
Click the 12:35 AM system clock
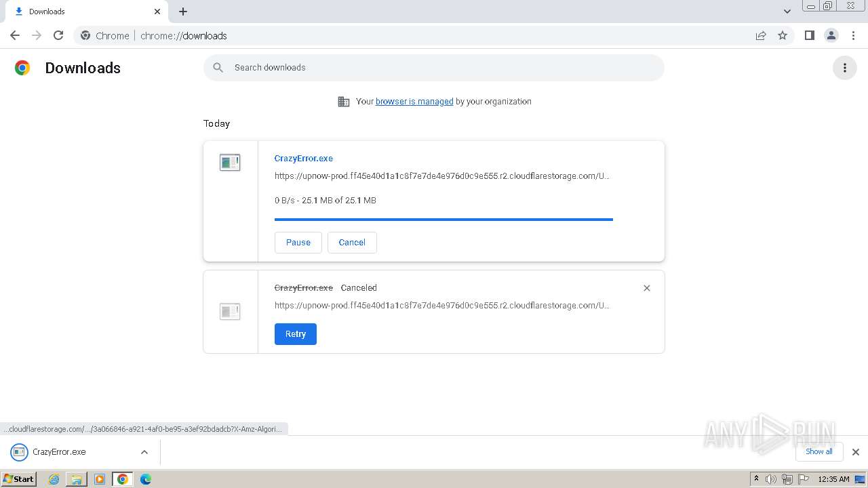(x=833, y=479)
